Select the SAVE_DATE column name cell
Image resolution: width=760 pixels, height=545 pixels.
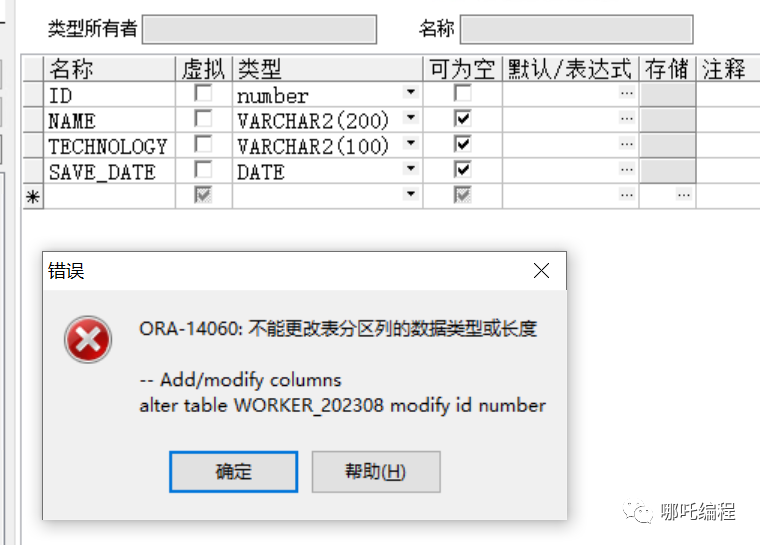[110, 171]
